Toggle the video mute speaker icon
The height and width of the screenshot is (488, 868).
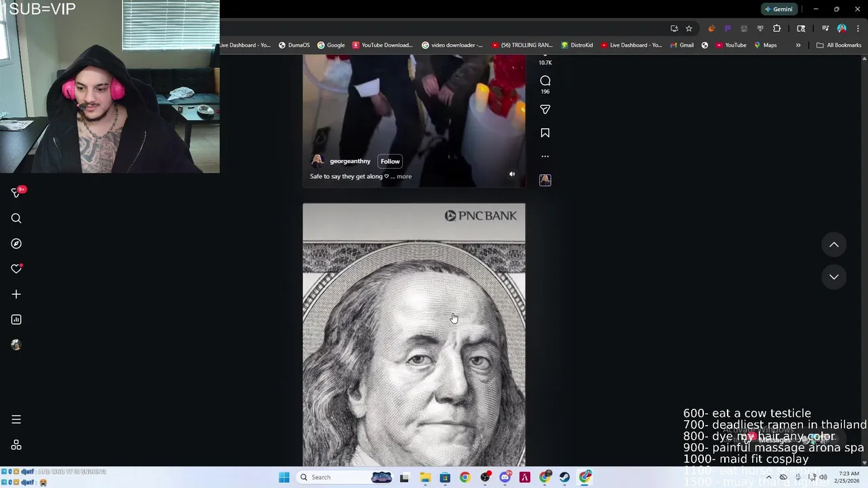coord(512,174)
